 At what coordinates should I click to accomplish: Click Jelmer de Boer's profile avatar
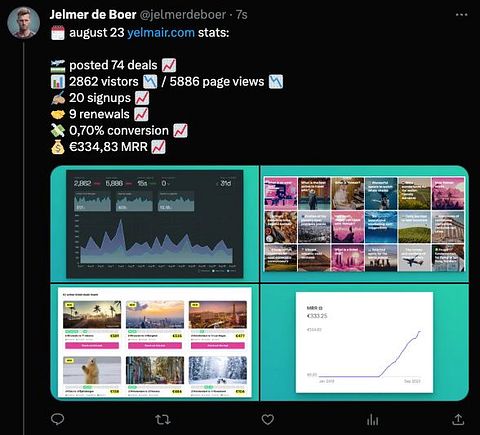[x=23, y=22]
